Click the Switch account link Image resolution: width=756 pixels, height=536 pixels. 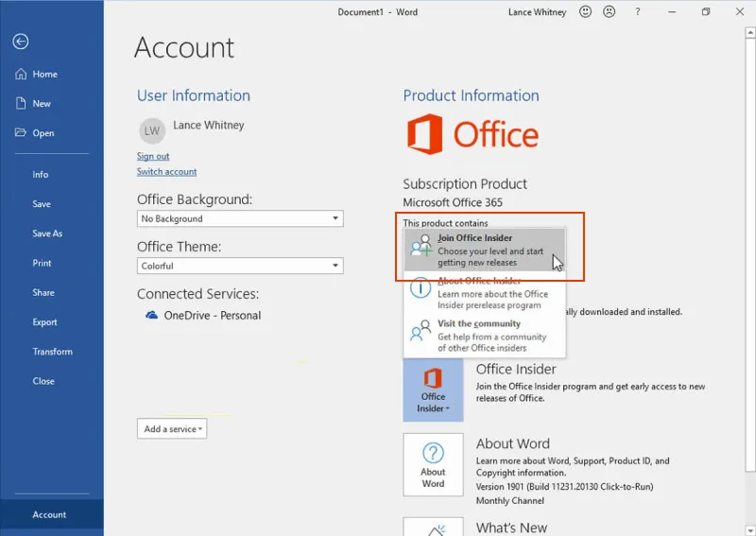click(167, 171)
